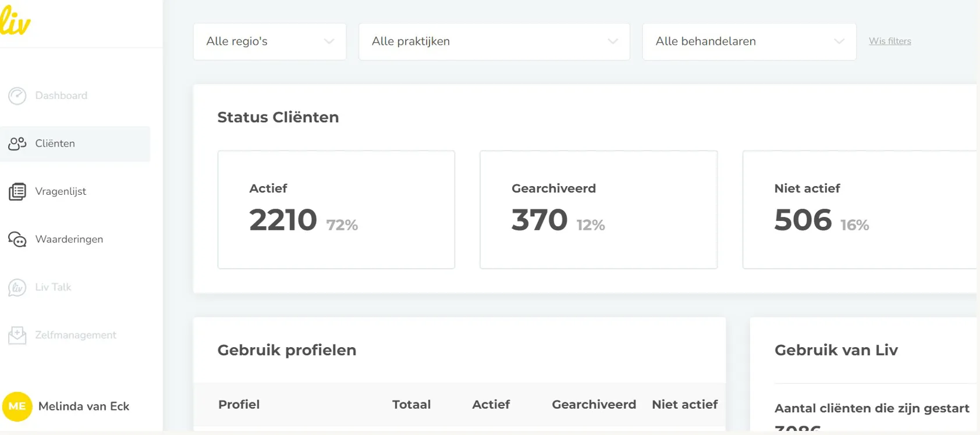
Task: Click the Dashboard gauge icon
Action: click(x=17, y=96)
